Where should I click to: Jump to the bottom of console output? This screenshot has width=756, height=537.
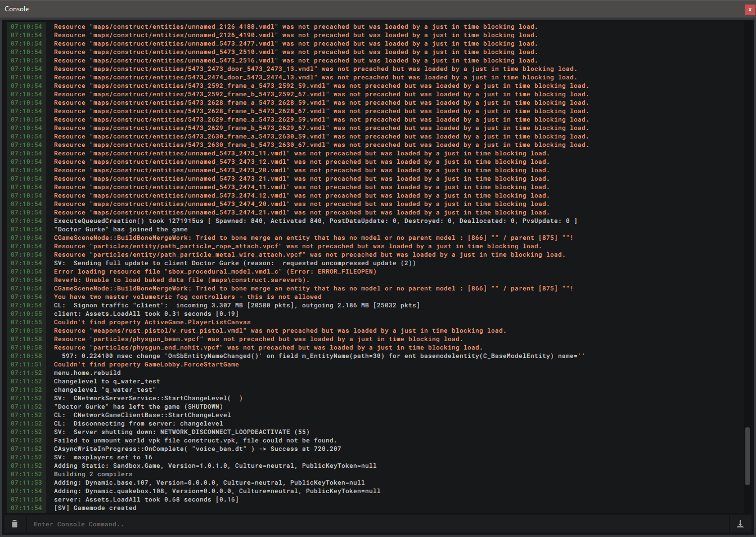click(x=740, y=524)
